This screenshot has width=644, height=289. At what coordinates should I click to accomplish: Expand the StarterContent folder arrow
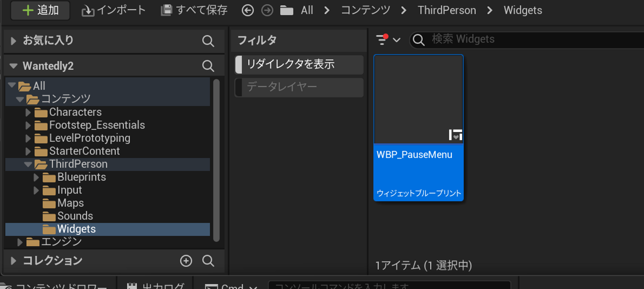(x=28, y=151)
